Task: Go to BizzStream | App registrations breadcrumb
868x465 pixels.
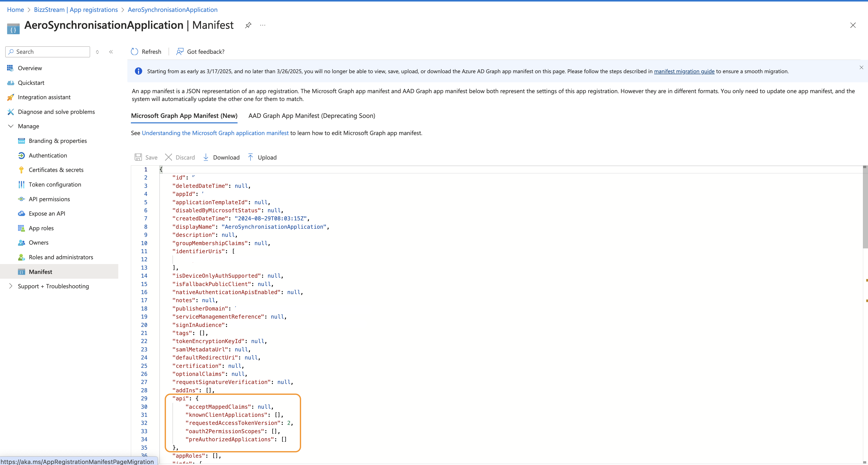Action: click(76, 9)
